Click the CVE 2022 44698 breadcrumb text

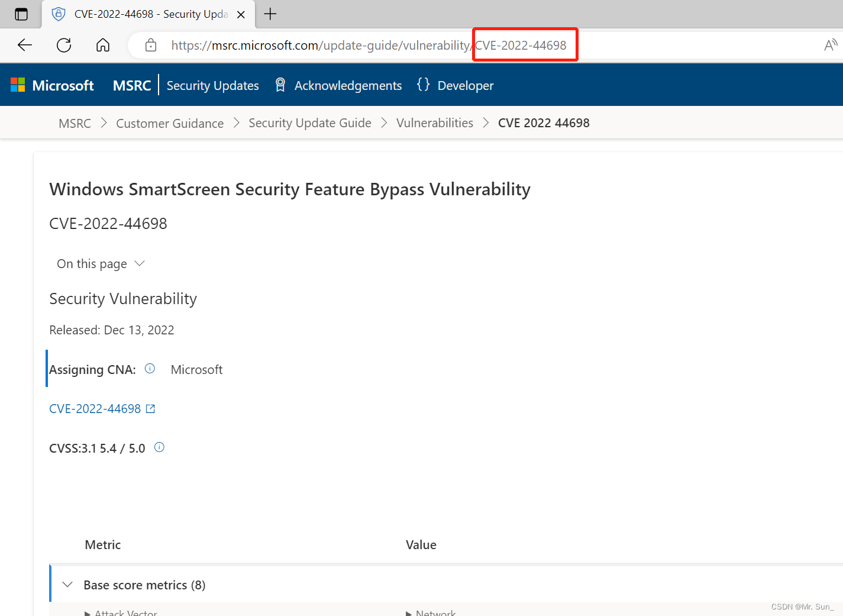click(x=544, y=123)
